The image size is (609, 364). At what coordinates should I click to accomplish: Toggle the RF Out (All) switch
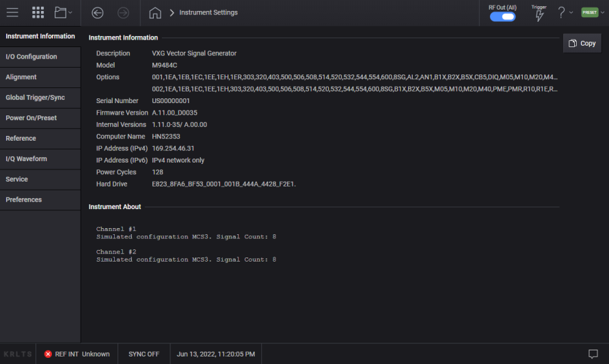click(x=502, y=16)
